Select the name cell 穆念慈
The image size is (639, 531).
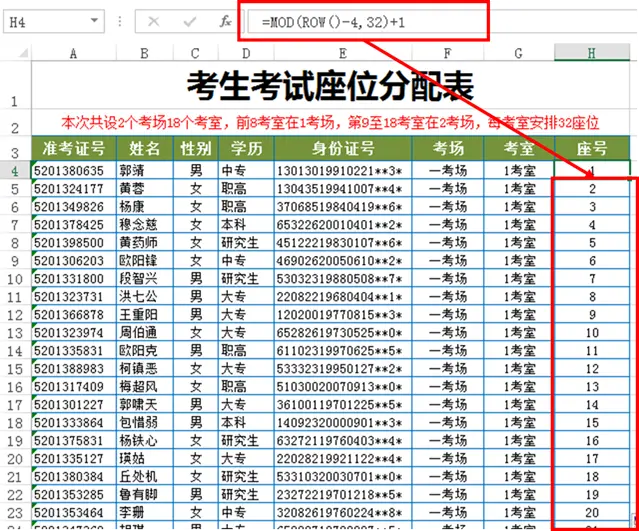(145, 225)
